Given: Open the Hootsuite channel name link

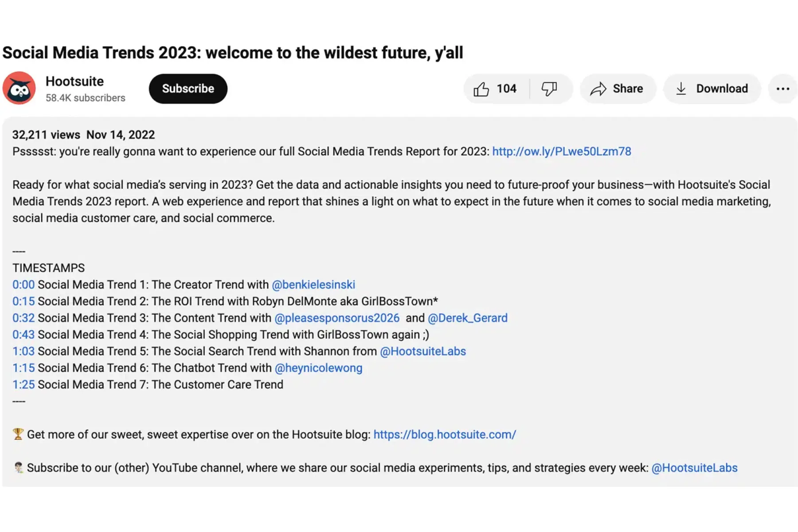Looking at the screenshot, I should (74, 82).
